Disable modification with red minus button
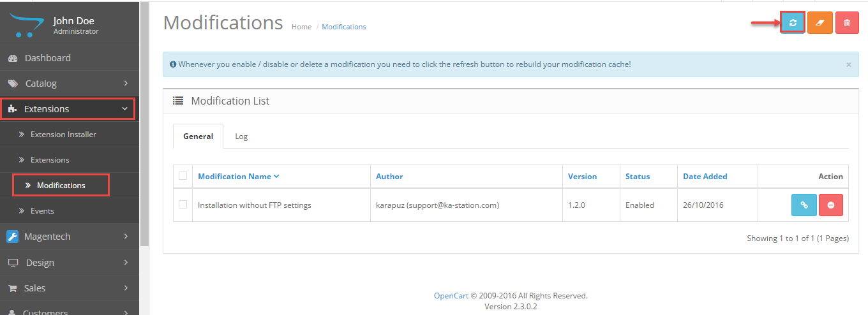Image resolution: width=868 pixels, height=315 pixels. (x=831, y=205)
